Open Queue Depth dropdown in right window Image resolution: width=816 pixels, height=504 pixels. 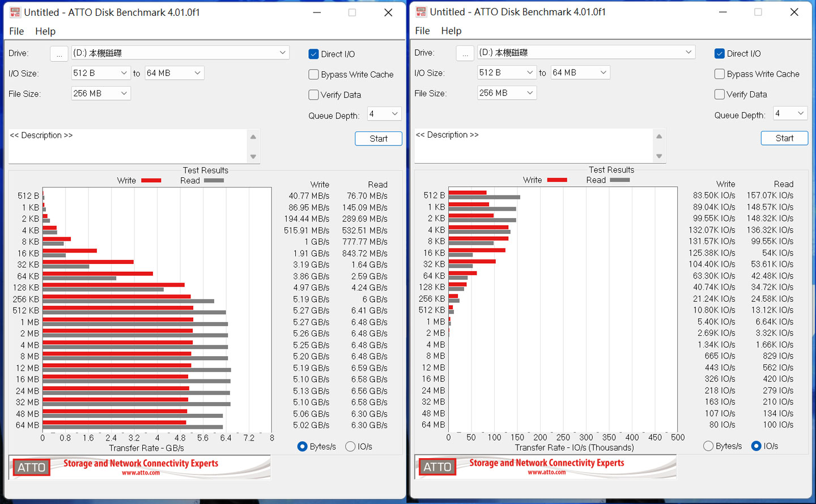(x=790, y=113)
